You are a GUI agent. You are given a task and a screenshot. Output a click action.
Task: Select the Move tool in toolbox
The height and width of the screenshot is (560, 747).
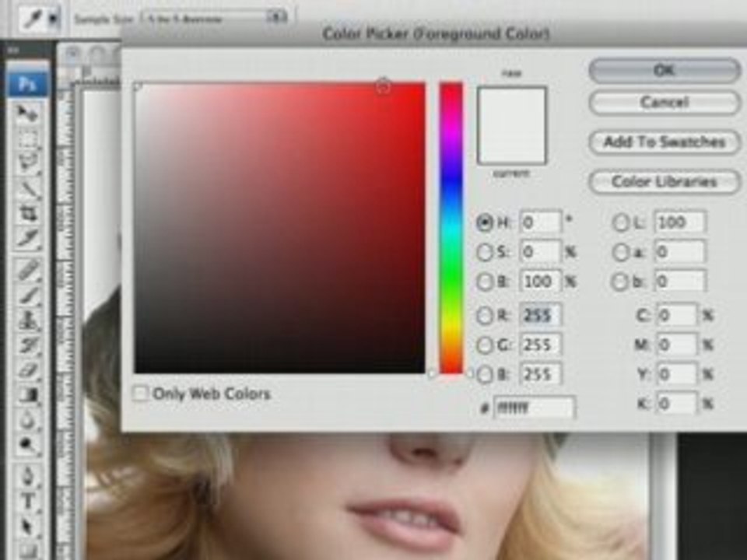pyautogui.click(x=28, y=114)
